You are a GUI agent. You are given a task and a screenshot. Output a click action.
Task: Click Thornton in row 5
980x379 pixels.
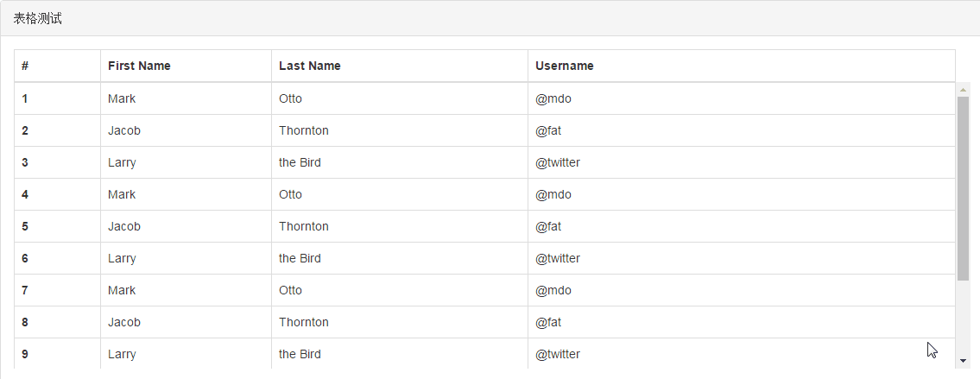click(x=303, y=226)
